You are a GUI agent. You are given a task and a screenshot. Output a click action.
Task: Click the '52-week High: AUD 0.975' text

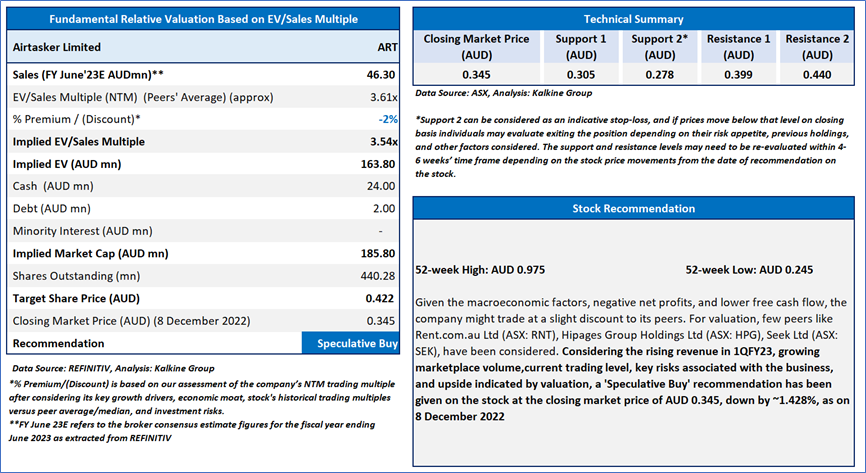[480, 270]
